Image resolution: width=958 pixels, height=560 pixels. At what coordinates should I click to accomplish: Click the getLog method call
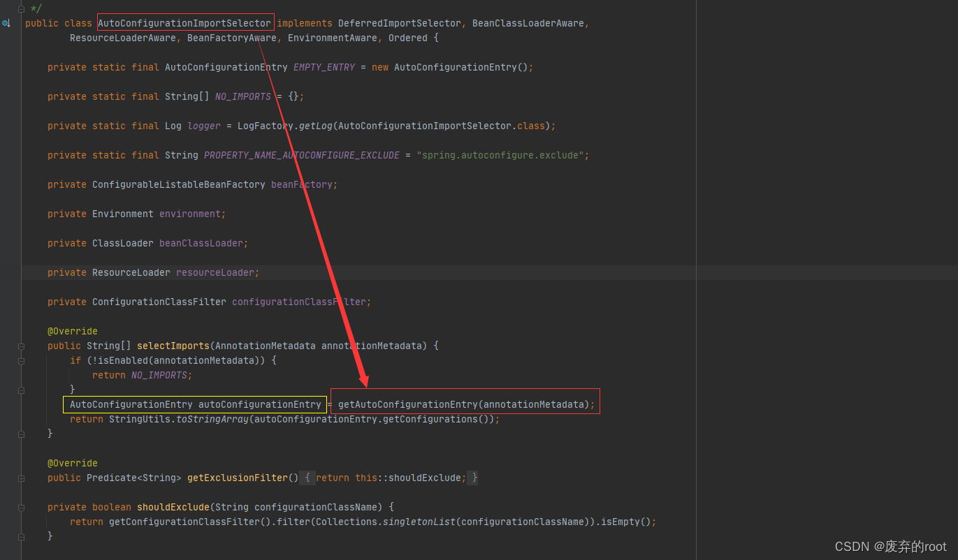pos(316,126)
